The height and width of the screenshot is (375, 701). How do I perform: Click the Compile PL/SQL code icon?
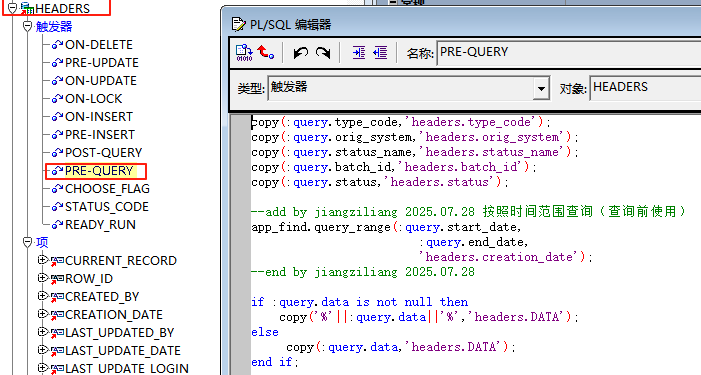(244, 53)
